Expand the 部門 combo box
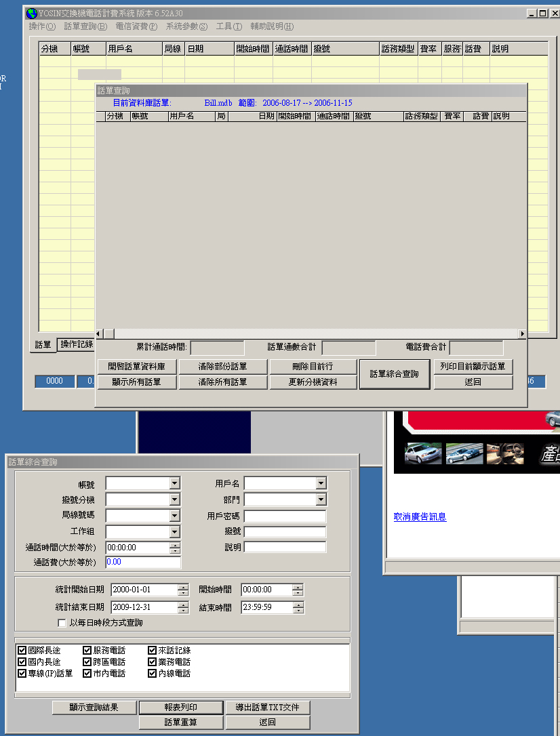This screenshot has height=736, width=560. click(x=321, y=499)
